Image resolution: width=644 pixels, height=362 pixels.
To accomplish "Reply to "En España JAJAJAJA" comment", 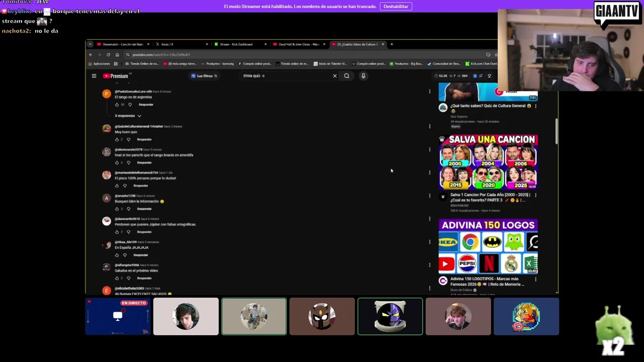I will 141,255.
